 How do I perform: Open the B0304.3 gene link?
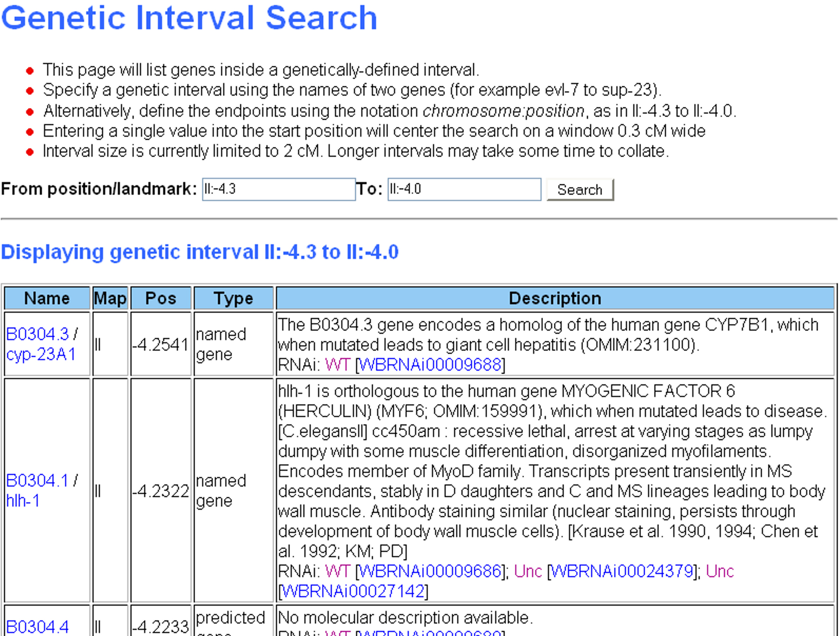tap(37, 334)
